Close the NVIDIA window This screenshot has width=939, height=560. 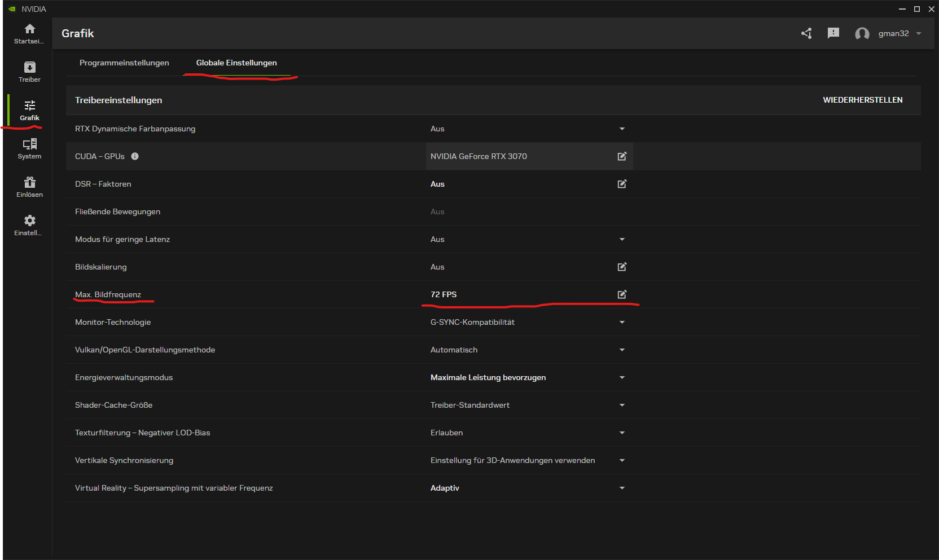click(932, 9)
